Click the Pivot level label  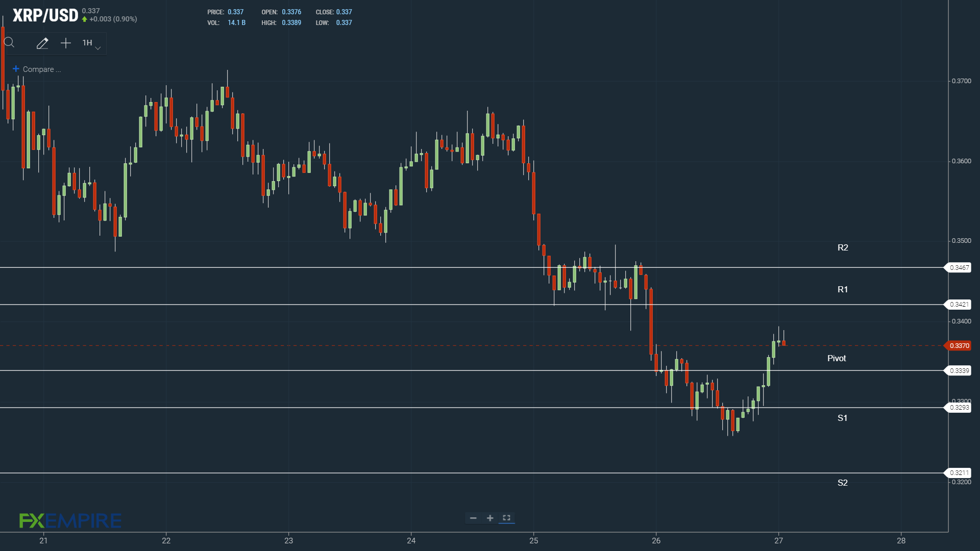tap(837, 359)
